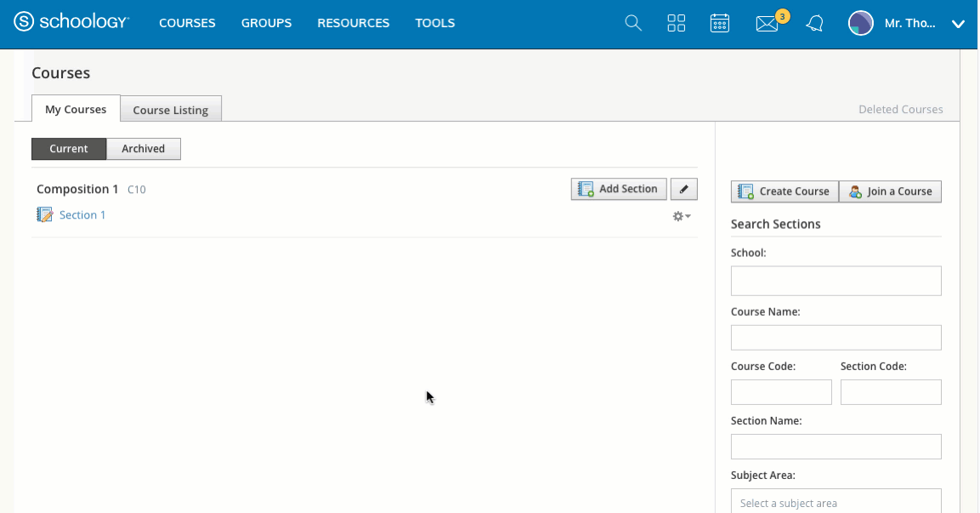This screenshot has height=513, width=980.
Task: Click the Add Section button
Action: [x=618, y=189]
